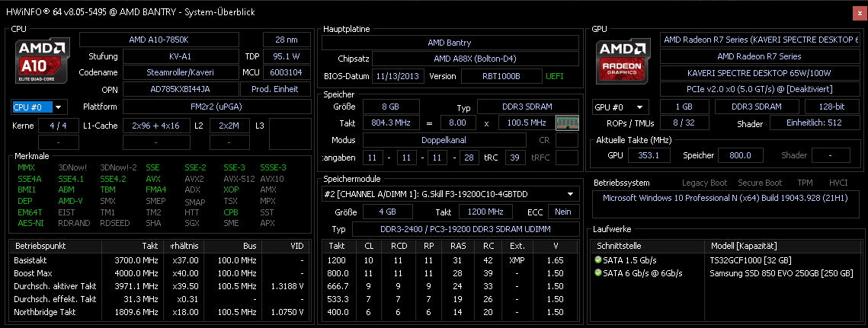Click the Secure Boot indicator

[761, 183]
